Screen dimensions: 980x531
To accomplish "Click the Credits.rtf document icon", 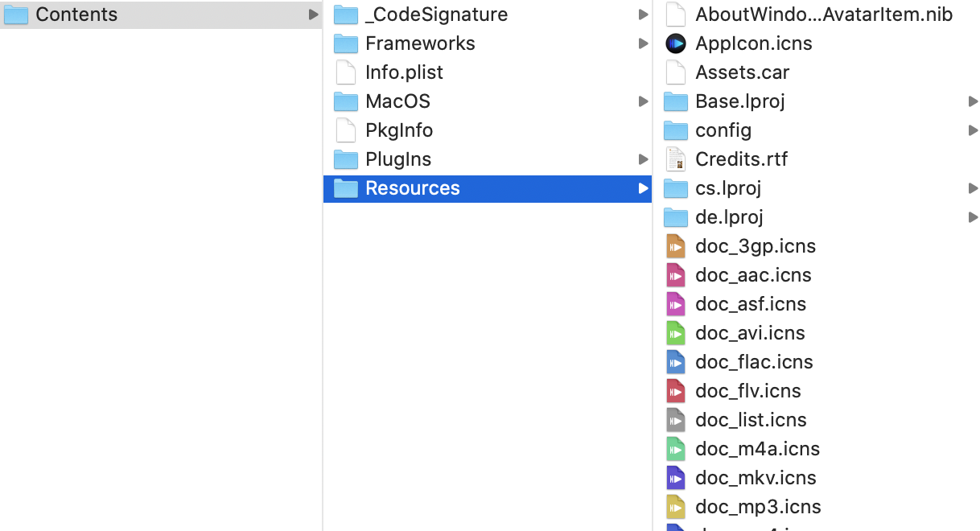I will [x=676, y=159].
